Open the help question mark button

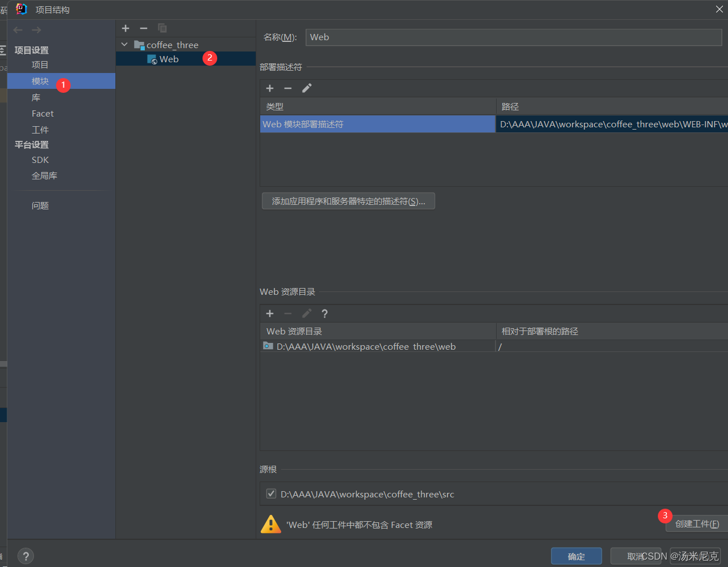tap(26, 556)
